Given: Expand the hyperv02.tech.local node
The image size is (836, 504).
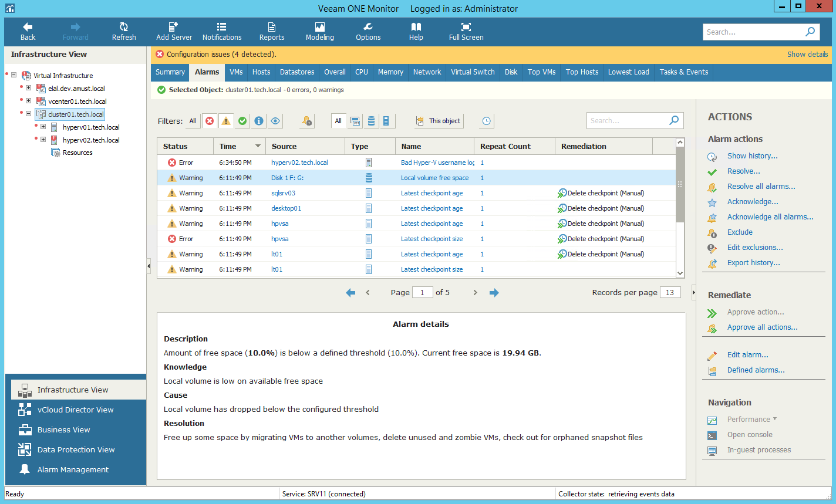Looking at the screenshot, I should tap(43, 140).
